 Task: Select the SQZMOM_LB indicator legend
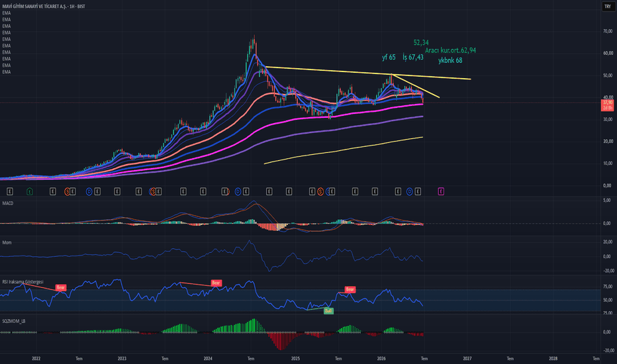pyautogui.click(x=14, y=321)
